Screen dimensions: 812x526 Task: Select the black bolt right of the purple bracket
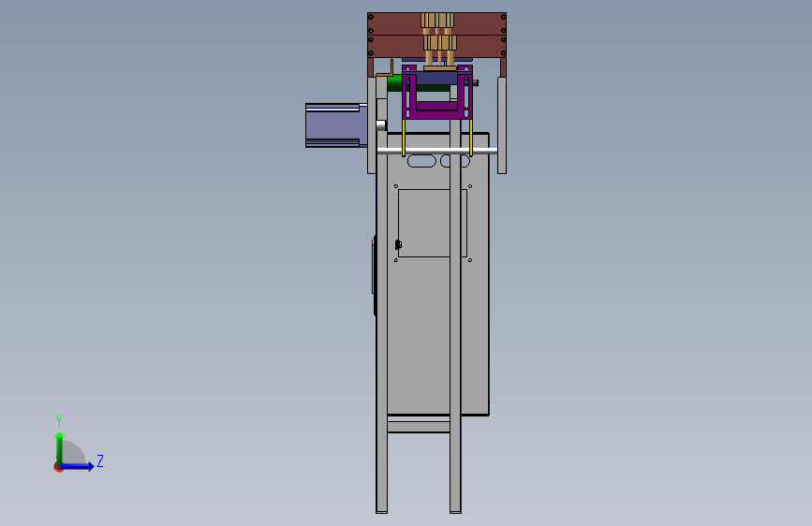click(x=476, y=83)
